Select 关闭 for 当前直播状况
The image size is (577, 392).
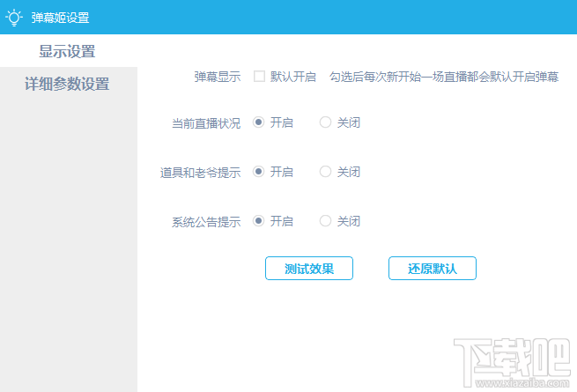325,122
